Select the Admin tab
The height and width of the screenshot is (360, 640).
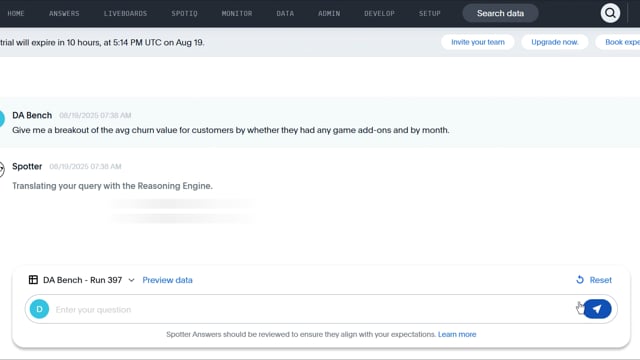pyautogui.click(x=329, y=13)
